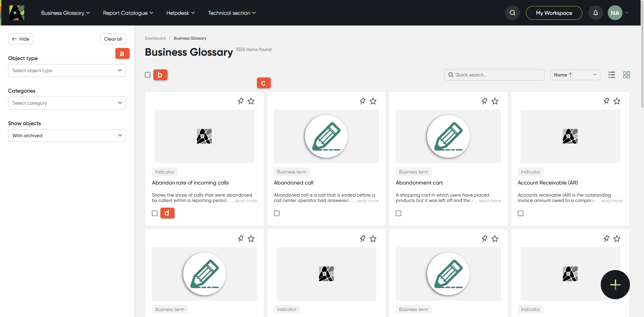The height and width of the screenshot is (317, 644).
Task: Open My Workspace
Action: point(554,13)
